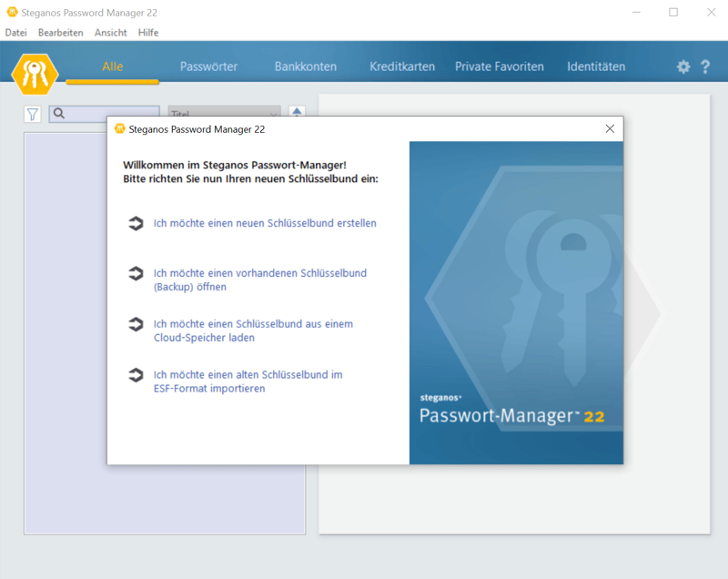Click arrow icon beside Cloud-Speicher option
This screenshot has width=728, height=579.
(x=136, y=324)
